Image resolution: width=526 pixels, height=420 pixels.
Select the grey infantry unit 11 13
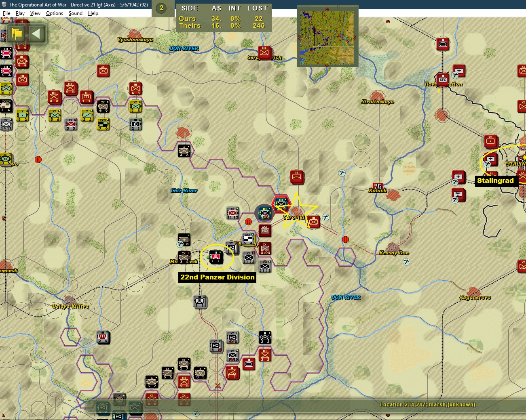(x=265, y=266)
